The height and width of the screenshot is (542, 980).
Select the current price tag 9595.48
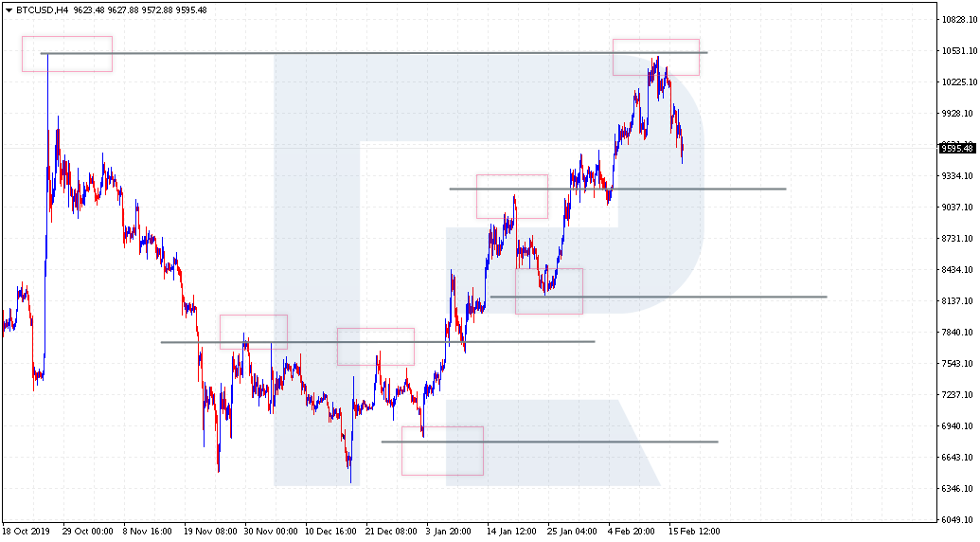click(x=957, y=148)
